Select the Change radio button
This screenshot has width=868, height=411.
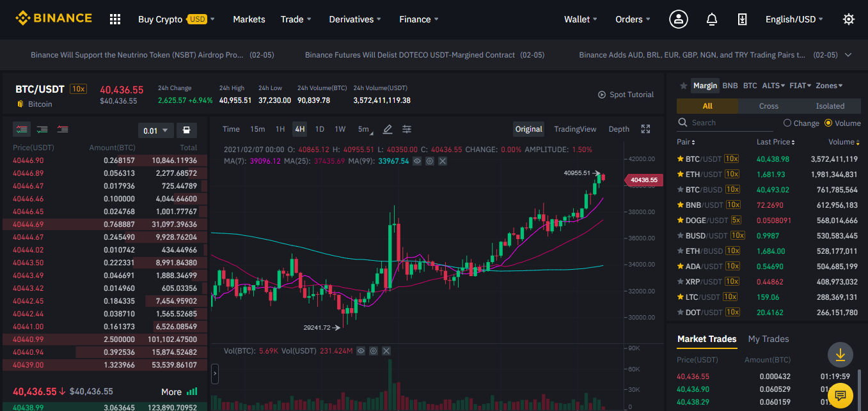point(787,123)
